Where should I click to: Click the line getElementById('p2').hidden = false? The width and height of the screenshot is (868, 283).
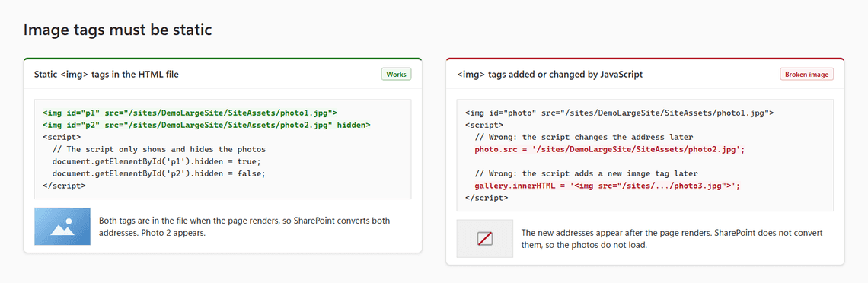(x=159, y=173)
